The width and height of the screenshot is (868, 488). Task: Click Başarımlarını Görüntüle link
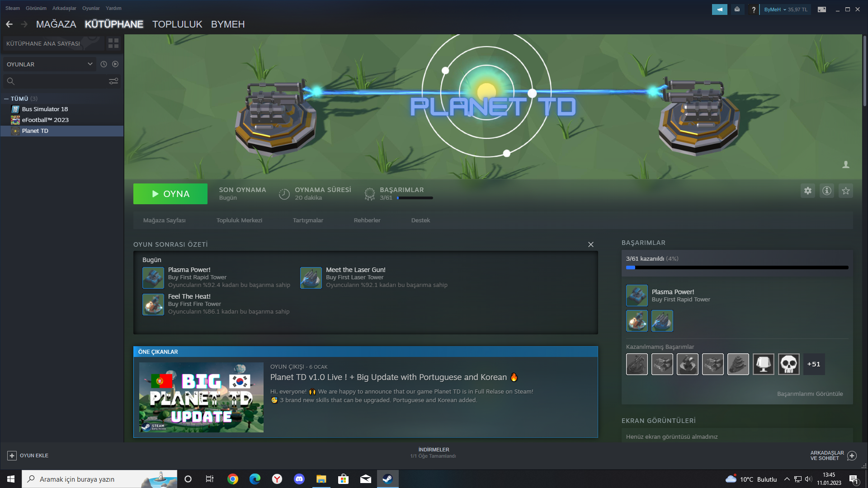tap(810, 394)
